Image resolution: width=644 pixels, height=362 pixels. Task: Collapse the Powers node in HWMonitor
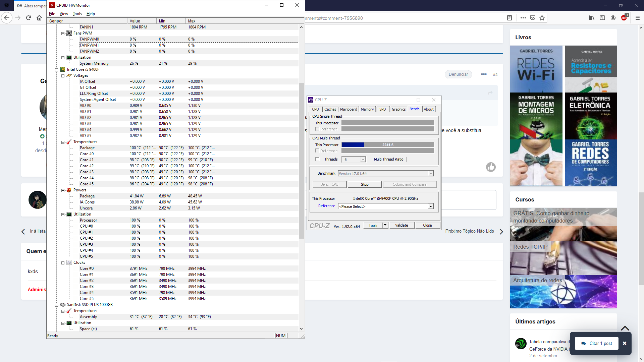[x=63, y=190]
